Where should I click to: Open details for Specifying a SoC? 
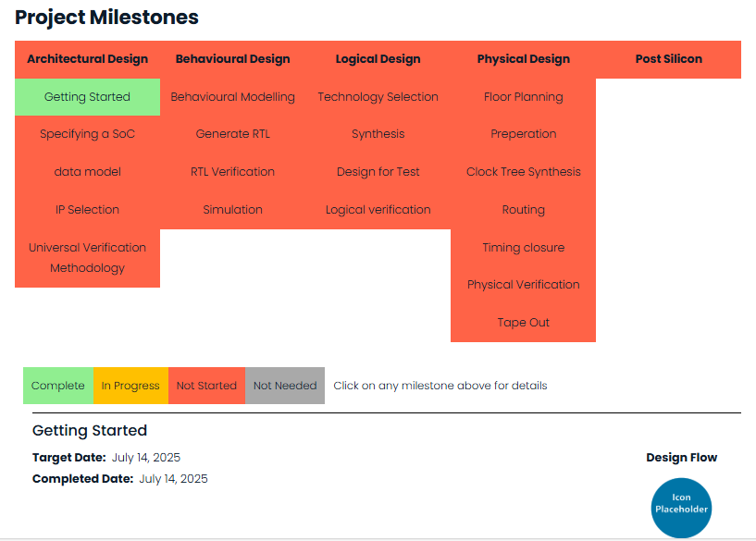click(87, 133)
